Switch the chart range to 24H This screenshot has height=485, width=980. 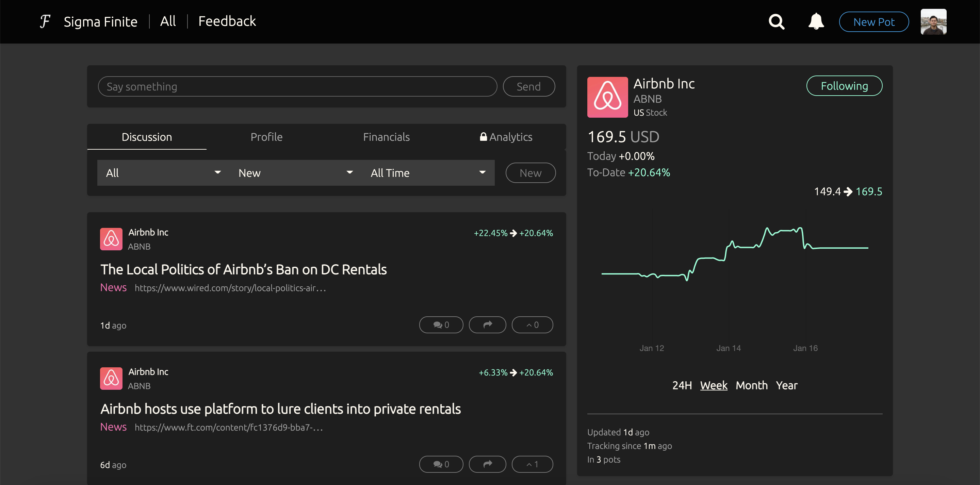682,385
